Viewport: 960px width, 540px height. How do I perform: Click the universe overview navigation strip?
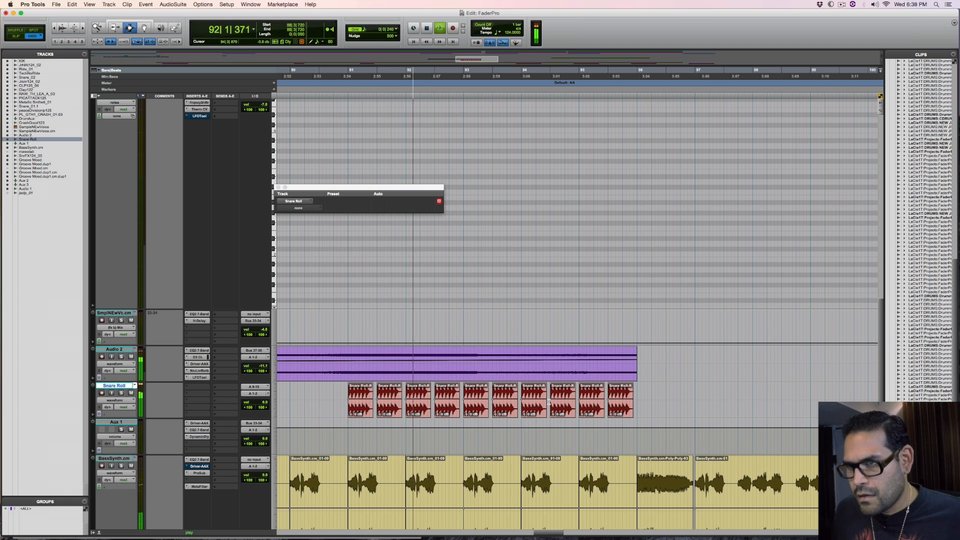tap(487, 59)
